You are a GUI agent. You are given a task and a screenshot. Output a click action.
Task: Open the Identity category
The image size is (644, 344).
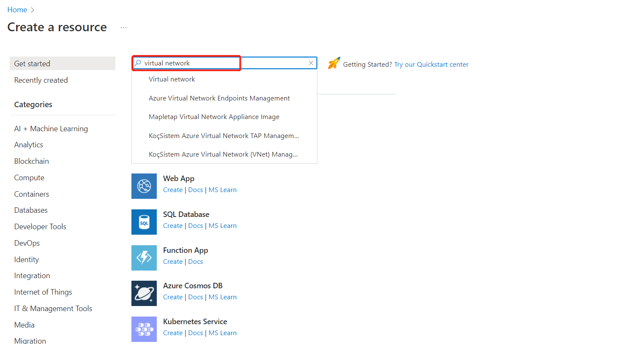click(x=27, y=260)
